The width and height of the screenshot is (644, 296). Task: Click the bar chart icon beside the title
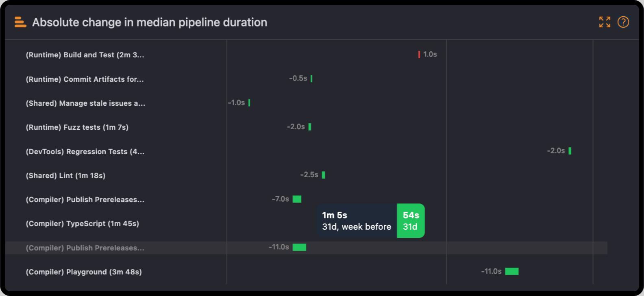20,22
